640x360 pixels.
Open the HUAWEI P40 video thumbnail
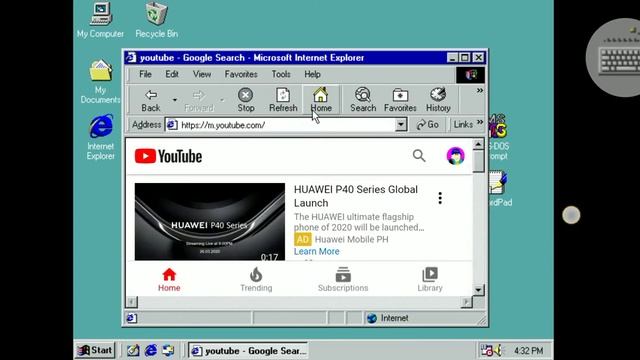(210, 222)
